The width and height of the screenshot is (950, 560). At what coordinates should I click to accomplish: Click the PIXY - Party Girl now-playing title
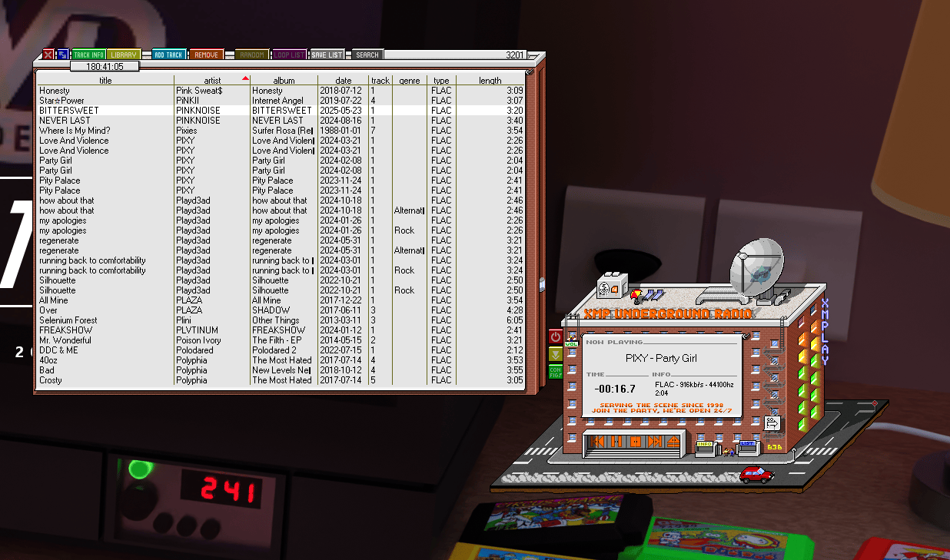[x=661, y=358]
